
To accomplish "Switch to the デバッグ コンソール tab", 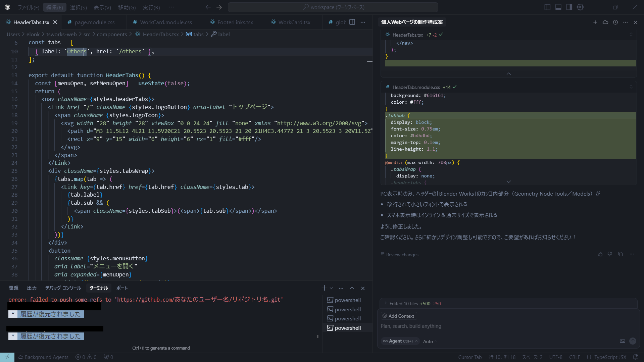I will tap(63, 288).
